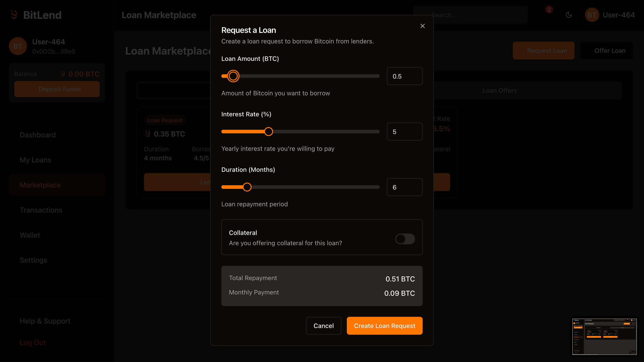The height and width of the screenshot is (362, 644).
Task: Open the page minimap thumbnail
Action: 604,336
